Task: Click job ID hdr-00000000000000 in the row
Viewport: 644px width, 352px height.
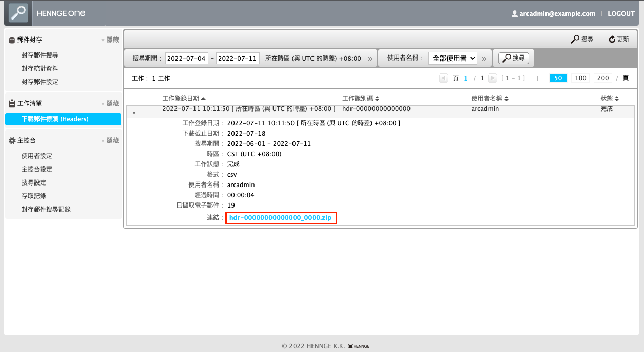Action: pyautogui.click(x=376, y=109)
